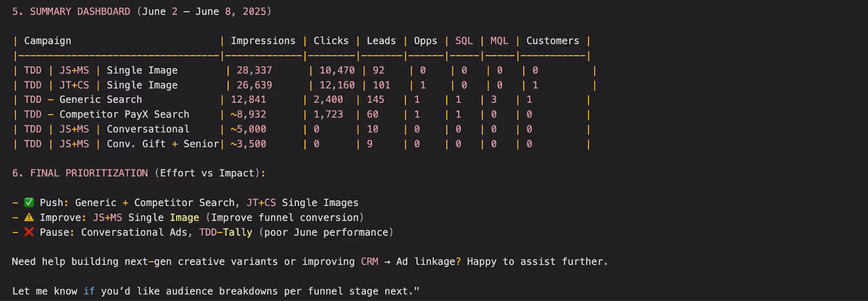Image resolution: width=868 pixels, height=301 pixels.
Task: Click the TDD-Tally highlighted text
Action: tap(226, 232)
